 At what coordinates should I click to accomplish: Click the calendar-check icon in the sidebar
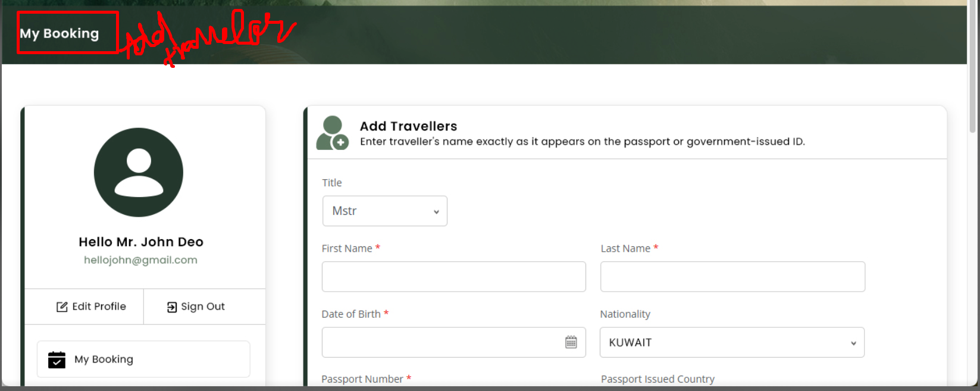57,359
